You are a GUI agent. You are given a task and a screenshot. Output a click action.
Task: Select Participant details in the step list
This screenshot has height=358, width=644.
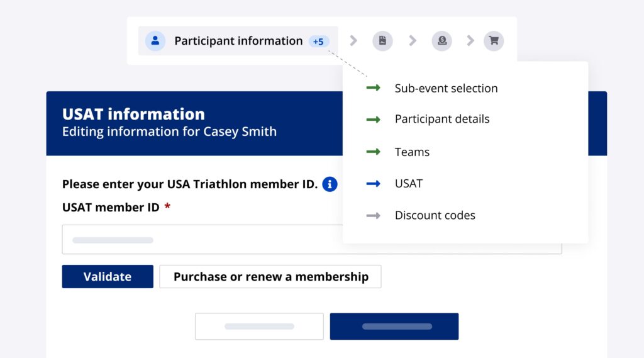441,119
